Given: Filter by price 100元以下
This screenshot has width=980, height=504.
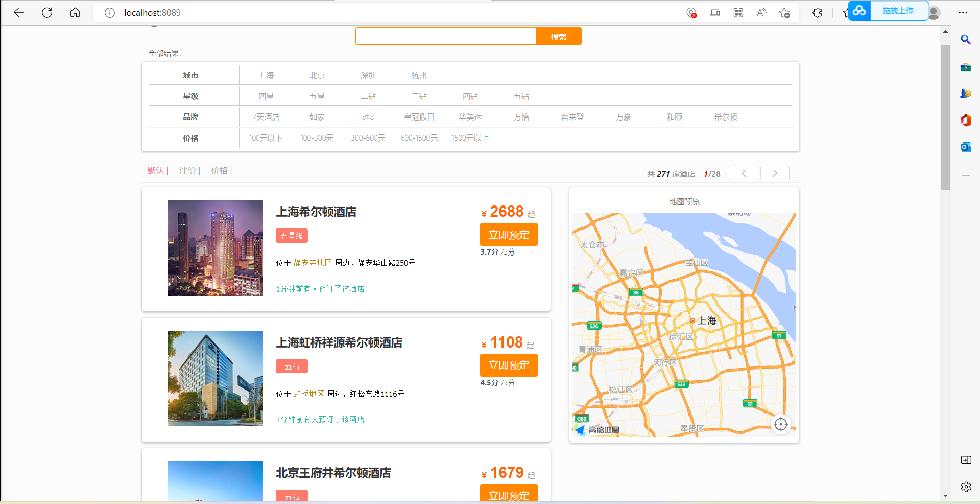Looking at the screenshot, I should pos(266,138).
